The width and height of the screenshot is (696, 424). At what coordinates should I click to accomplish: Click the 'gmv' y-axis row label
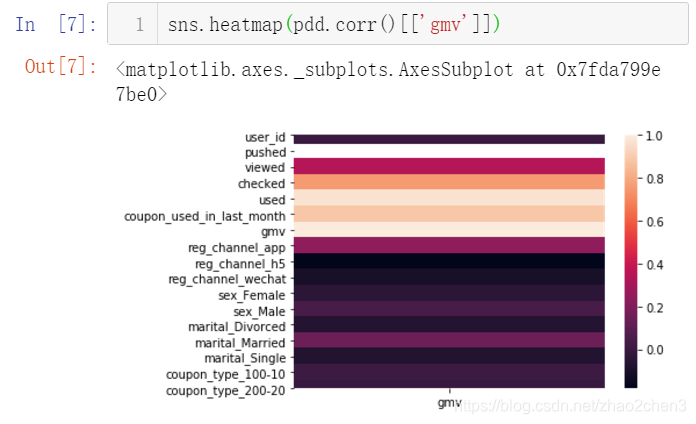coord(273,232)
